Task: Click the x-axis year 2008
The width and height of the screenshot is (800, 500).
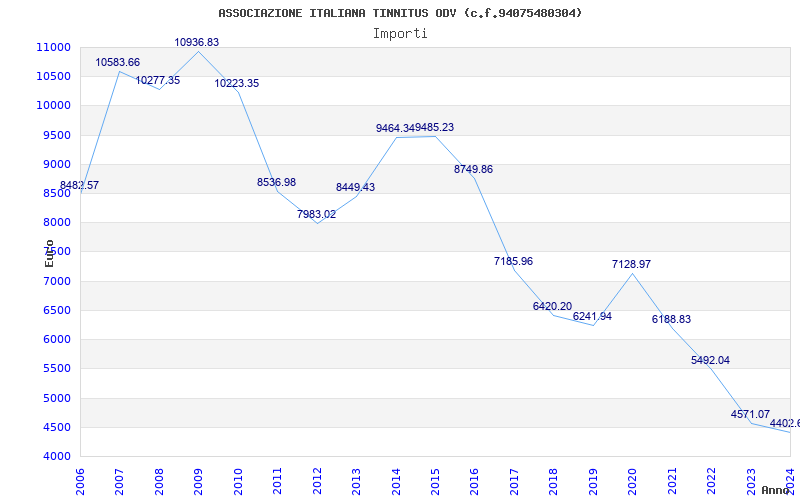Action: click(x=159, y=482)
